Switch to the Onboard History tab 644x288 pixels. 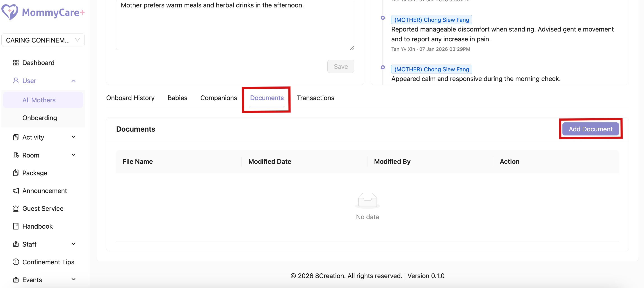(x=130, y=98)
